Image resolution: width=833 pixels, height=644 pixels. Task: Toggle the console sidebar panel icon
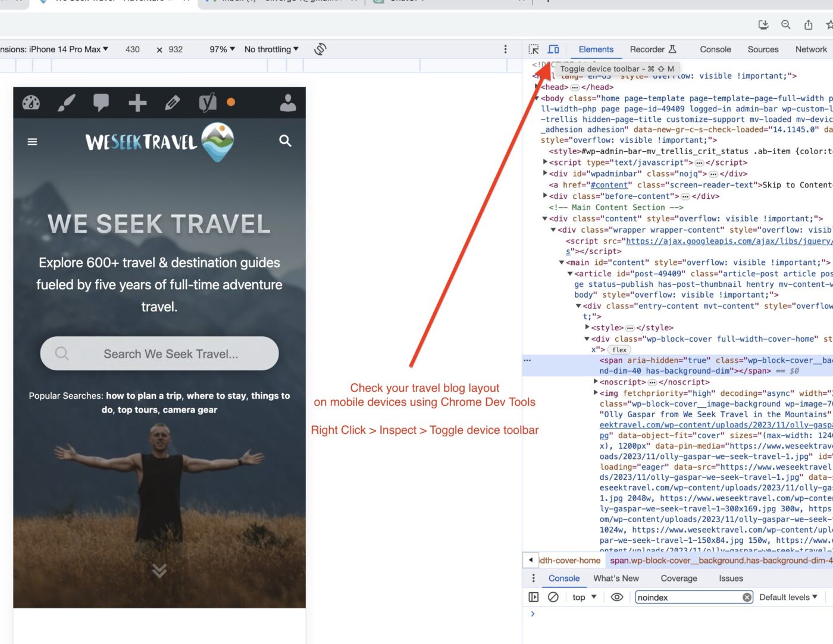[534, 597]
